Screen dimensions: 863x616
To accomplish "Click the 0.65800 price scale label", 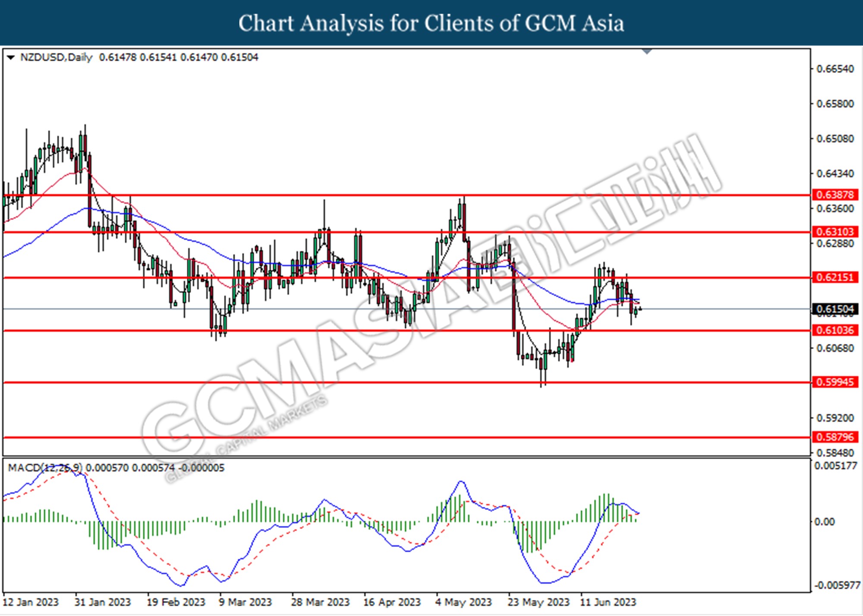I will (x=835, y=104).
